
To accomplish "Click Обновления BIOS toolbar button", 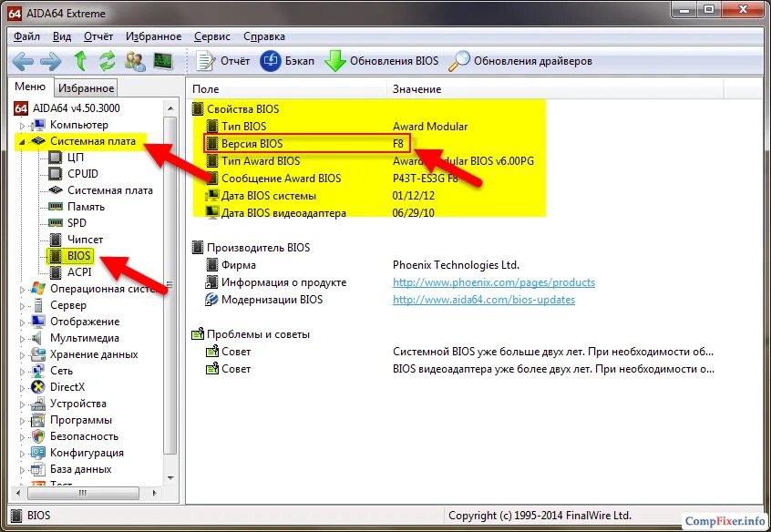I will pos(381,61).
